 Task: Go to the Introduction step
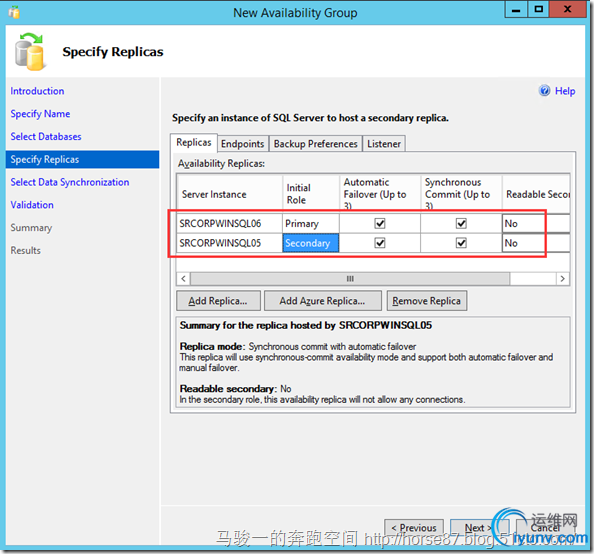coord(37,91)
